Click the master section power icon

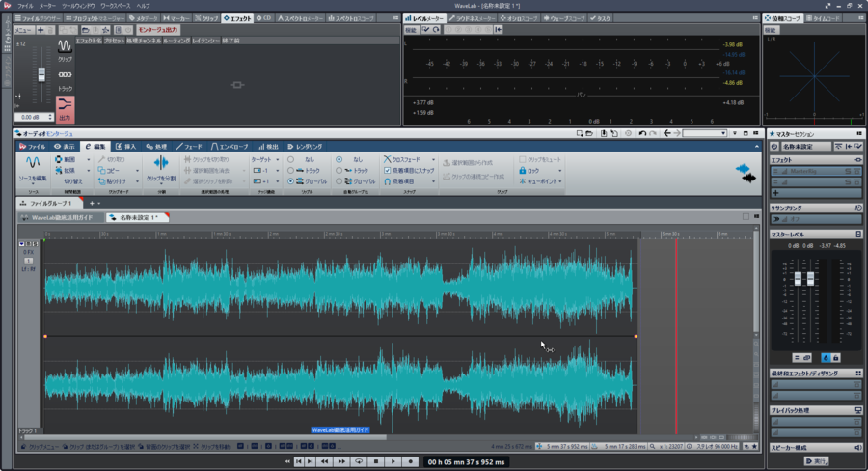774,147
